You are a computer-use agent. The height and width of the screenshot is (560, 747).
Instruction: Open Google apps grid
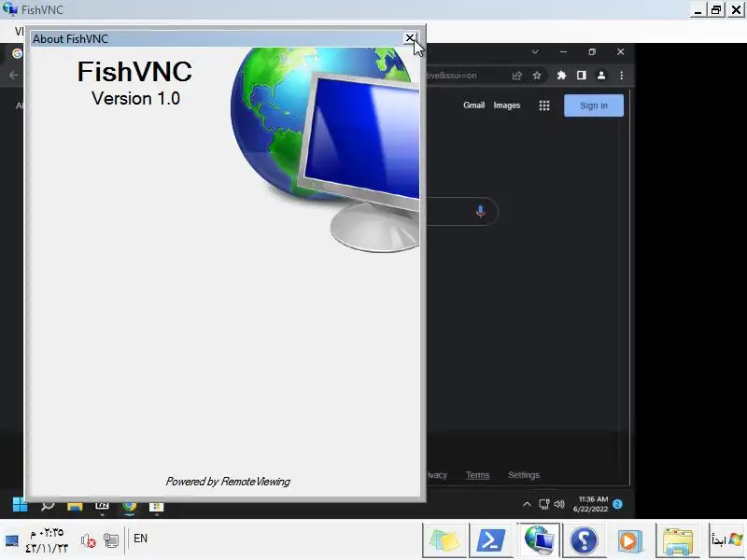tap(544, 105)
